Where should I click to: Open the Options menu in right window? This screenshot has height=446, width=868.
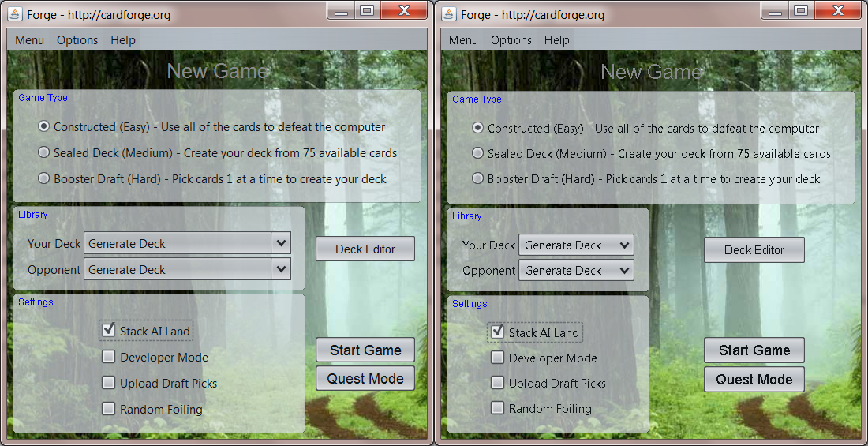point(511,40)
